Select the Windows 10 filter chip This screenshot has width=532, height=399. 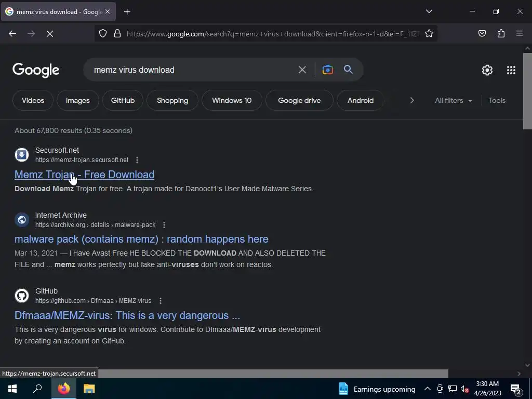(x=232, y=100)
